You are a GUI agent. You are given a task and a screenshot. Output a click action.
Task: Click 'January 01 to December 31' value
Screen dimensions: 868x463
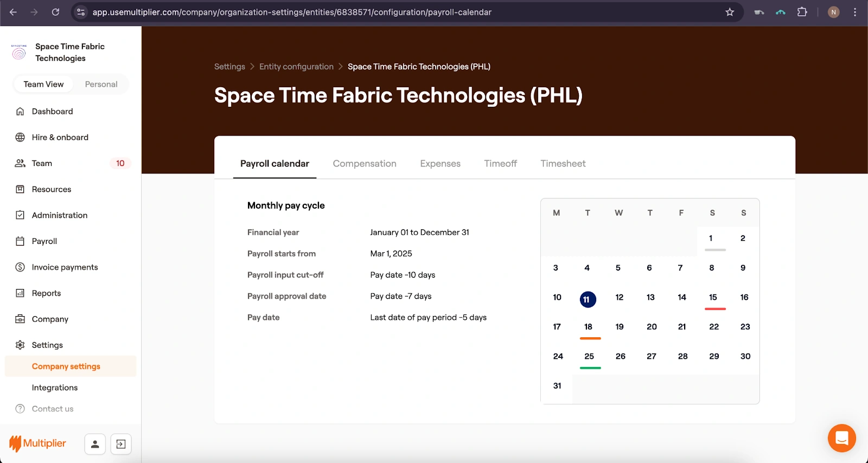tap(419, 233)
